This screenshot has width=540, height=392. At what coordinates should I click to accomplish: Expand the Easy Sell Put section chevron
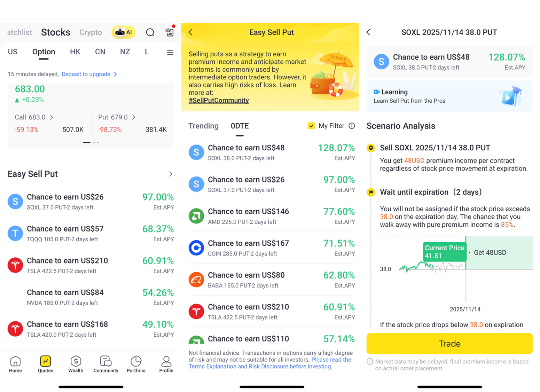pyautogui.click(x=171, y=174)
